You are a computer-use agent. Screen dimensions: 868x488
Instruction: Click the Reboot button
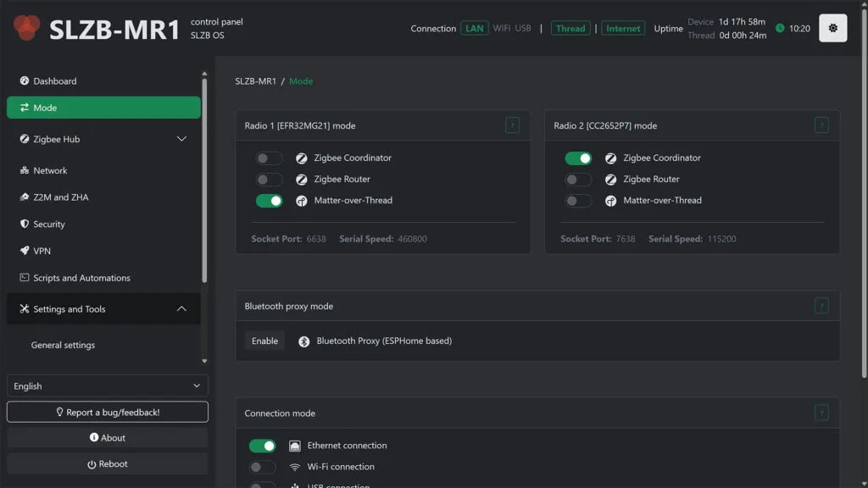(108, 463)
